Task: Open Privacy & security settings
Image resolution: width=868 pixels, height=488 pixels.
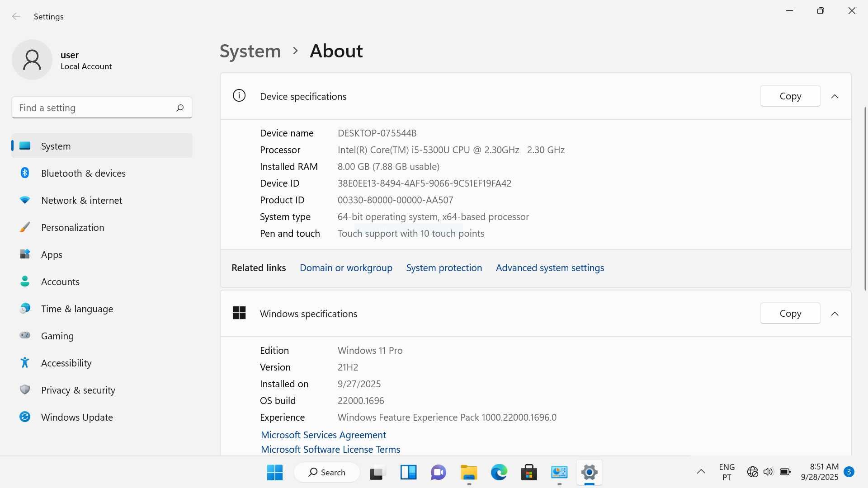Action: pos(102,390)
